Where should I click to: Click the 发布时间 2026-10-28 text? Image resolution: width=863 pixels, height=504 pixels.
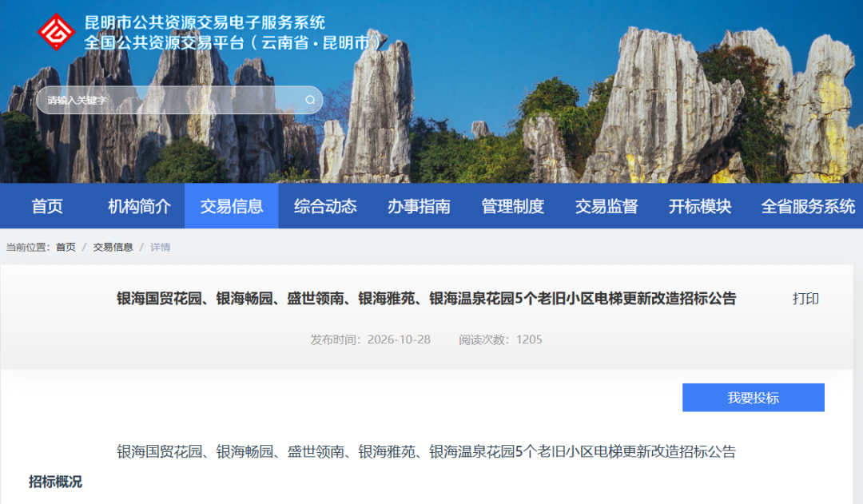coord(371,339)
